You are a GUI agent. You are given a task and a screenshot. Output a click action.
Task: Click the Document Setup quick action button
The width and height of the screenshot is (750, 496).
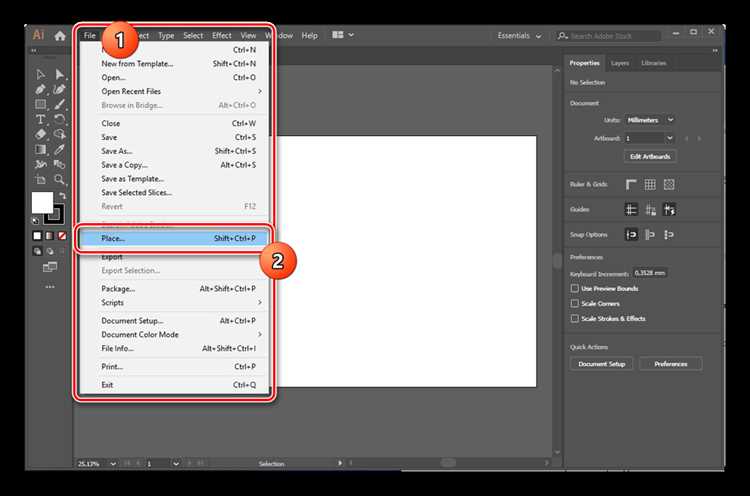(601, 364)
